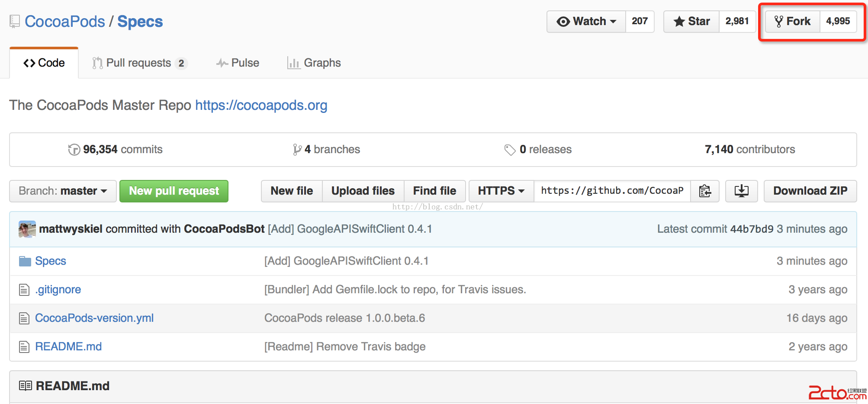Open the Pulse tab

click(x=238, y=63)
